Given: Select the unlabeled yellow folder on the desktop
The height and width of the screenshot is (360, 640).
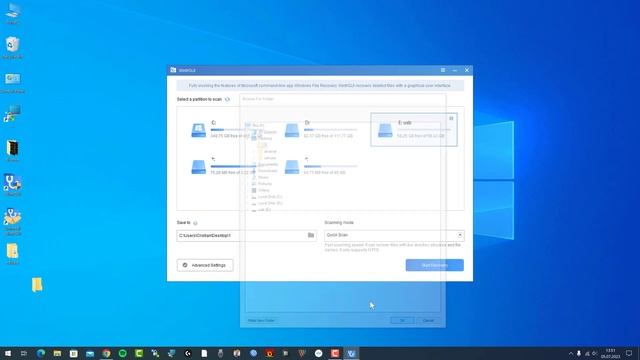Looking at the screenshot, I should 37,285.
